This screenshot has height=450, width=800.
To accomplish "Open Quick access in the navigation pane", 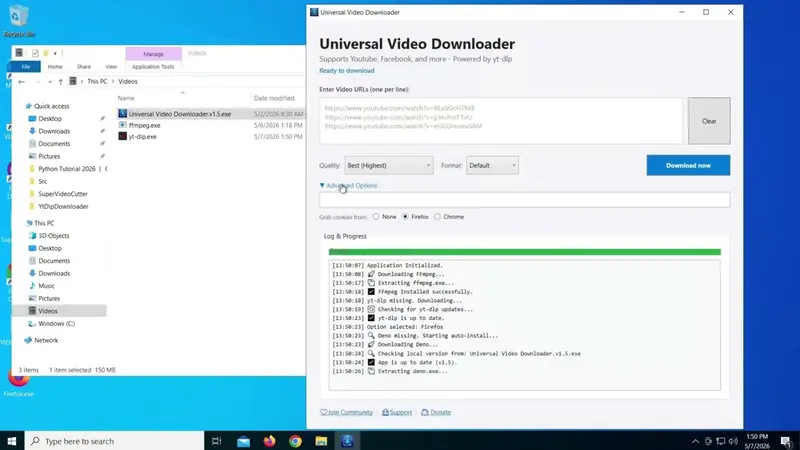I will click(x=51, y=106).
